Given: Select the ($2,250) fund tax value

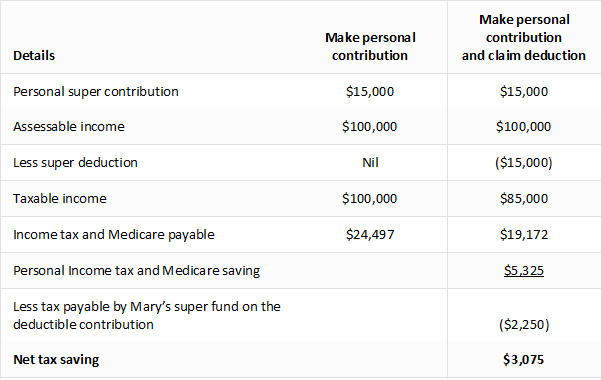Looking at the screenshot, I should [524, 325].
